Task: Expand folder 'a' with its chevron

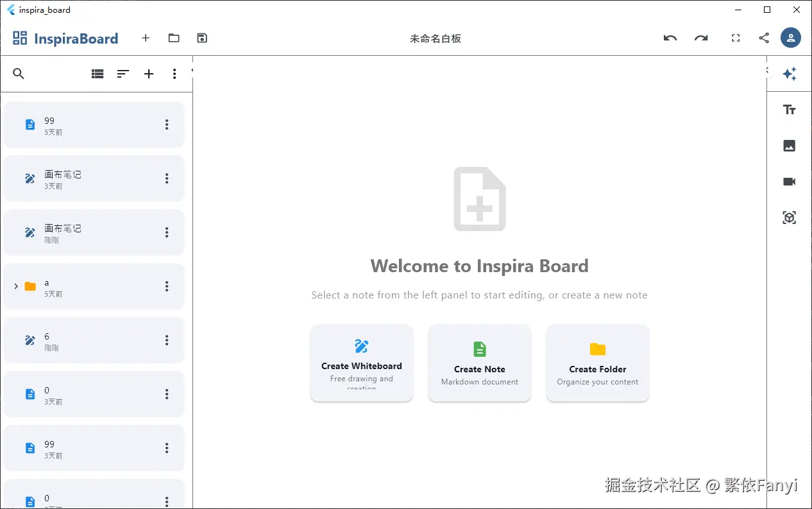Action: [16, 286]
